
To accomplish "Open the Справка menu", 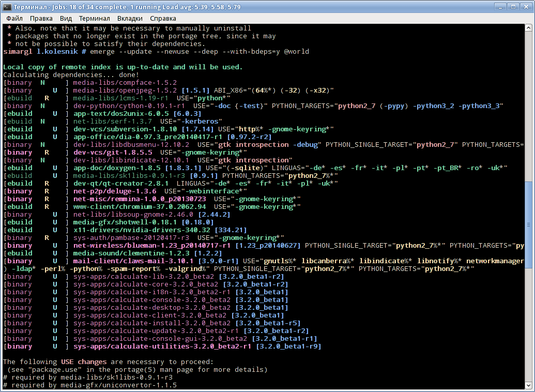I will tap(163, 19).
